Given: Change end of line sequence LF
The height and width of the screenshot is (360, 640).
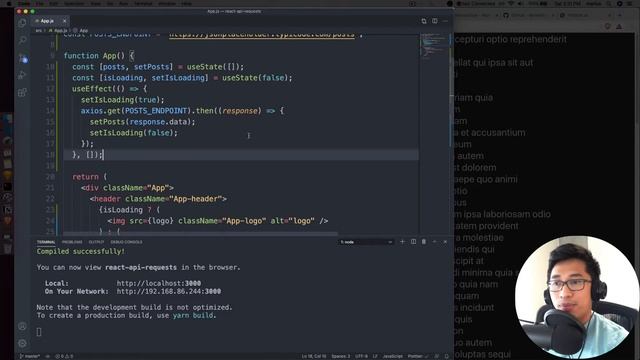Looking at the screenshot, I should tap(375, 356).
